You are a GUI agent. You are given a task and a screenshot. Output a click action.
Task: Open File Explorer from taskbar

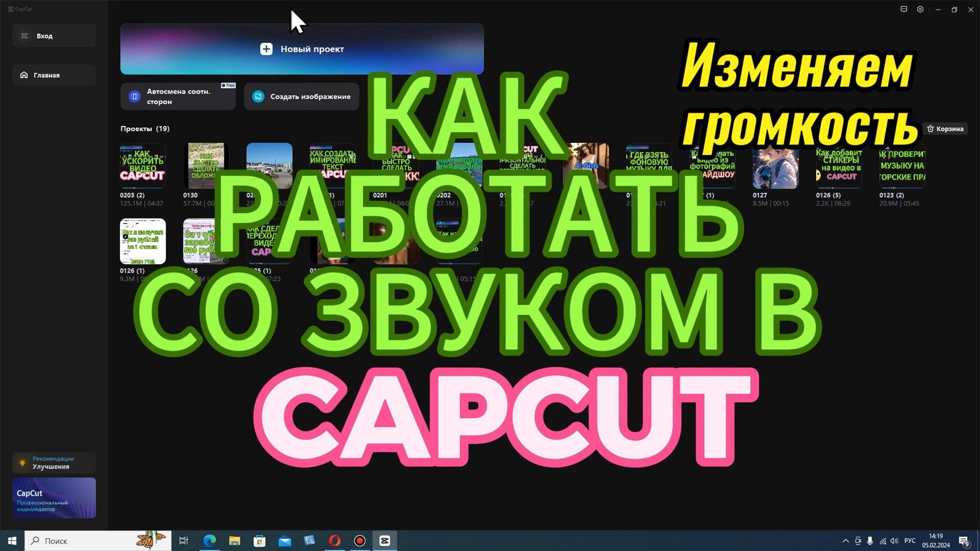tap(234, 541)
